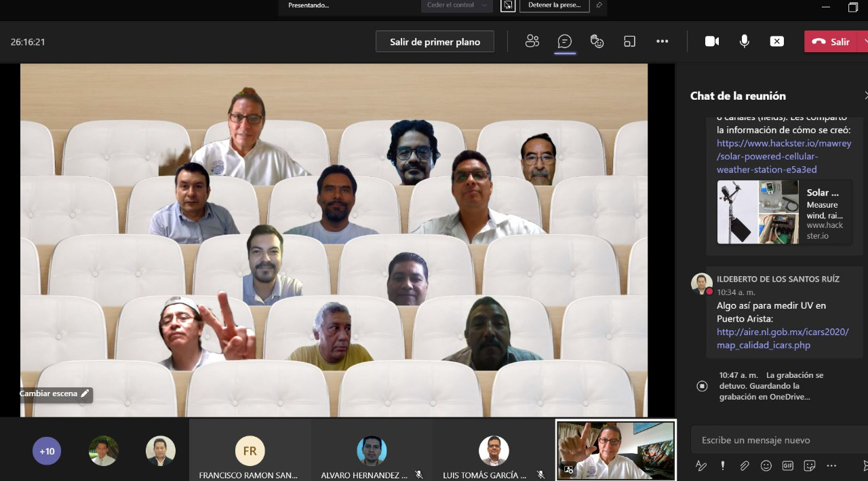Open the hackster.io weather station link
This screenshot has width=868, height=481.
tap(783, 157)
